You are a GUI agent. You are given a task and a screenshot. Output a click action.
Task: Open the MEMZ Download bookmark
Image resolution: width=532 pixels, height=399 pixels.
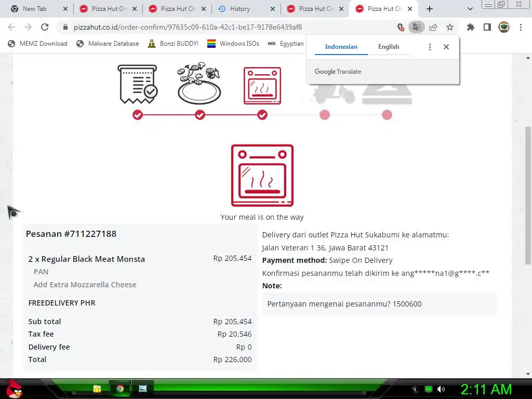pyautogui.click(x=37, y=44)
